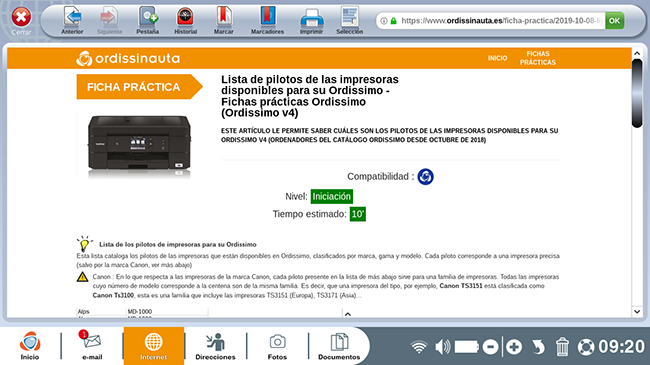This screenshot has height=365, width=650.
Task: Click the lightbulb tip icon
Action: click(84, 244)
